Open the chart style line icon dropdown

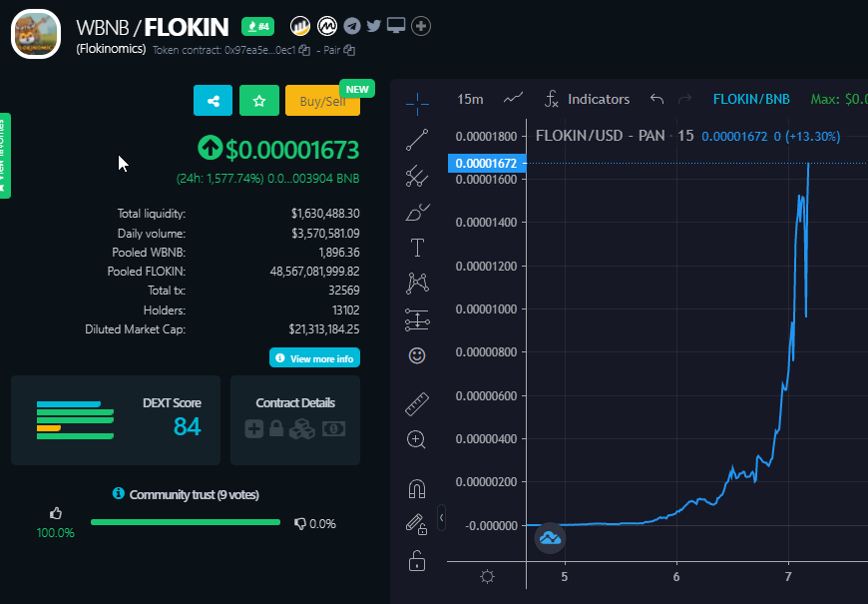point(513,99)
